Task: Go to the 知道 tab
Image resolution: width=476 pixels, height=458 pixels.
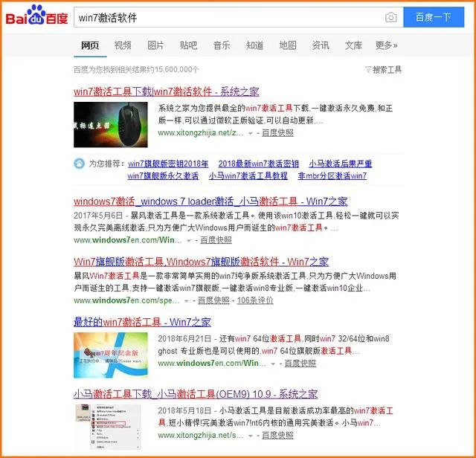Action: 254,45
